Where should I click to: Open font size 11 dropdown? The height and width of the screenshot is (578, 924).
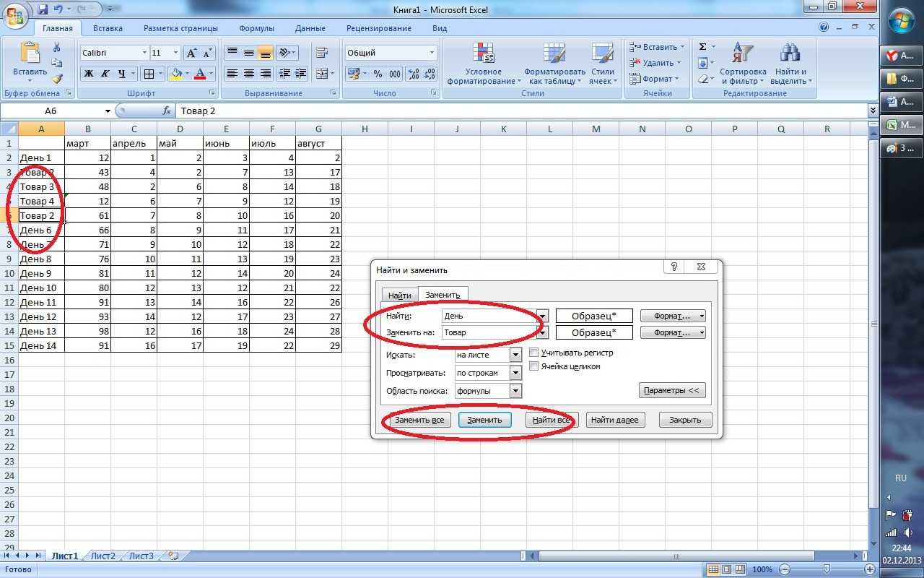175,53
